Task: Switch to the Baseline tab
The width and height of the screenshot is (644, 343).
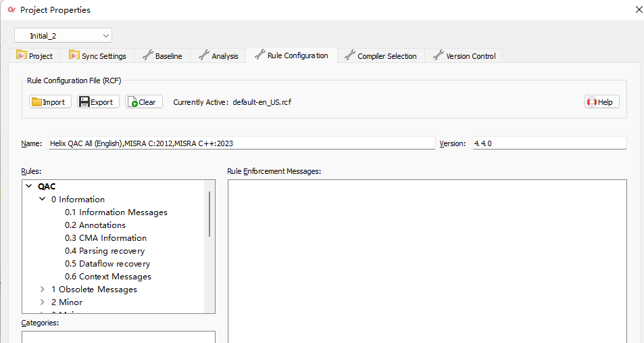Action: tap(162, 56)
